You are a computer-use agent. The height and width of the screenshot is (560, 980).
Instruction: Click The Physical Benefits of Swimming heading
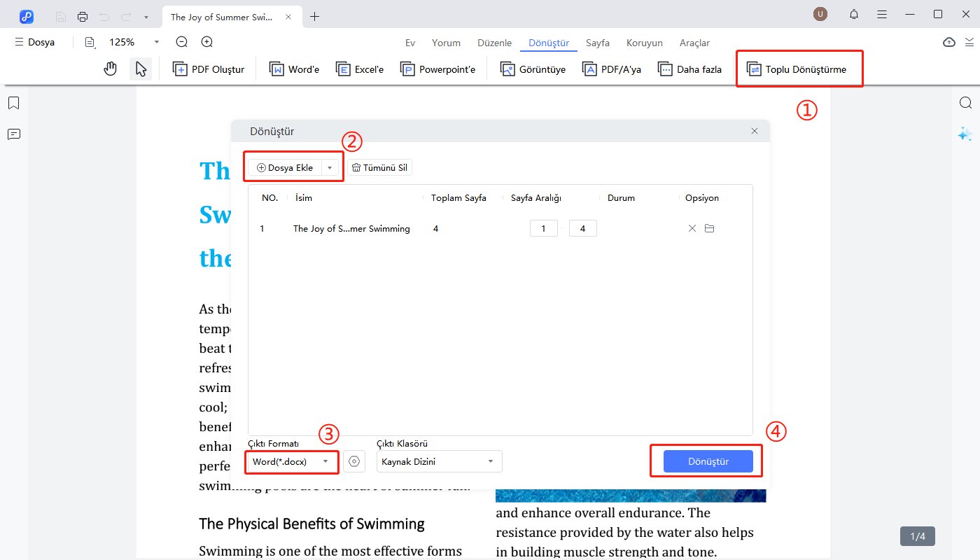click(311, 524)
